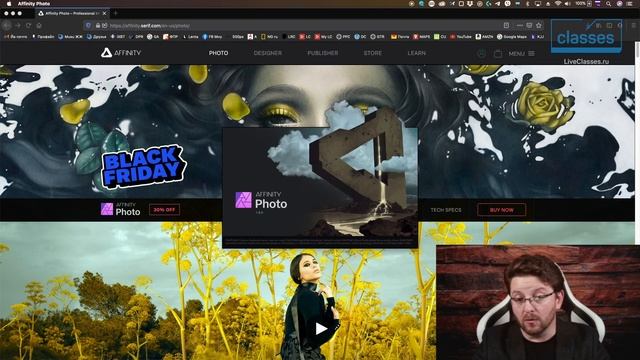640x360 pixels.
Task: Click the volume icon in the menu bar
Action: 567,4
